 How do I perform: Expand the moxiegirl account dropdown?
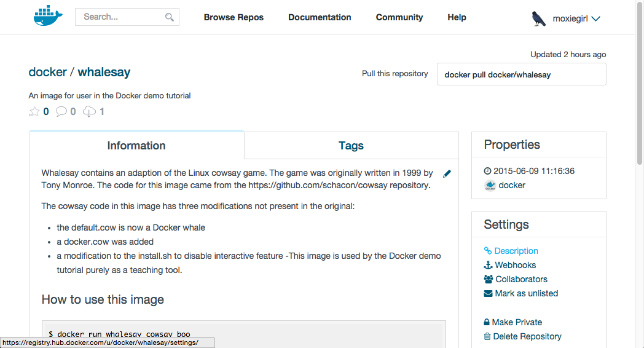595,18
